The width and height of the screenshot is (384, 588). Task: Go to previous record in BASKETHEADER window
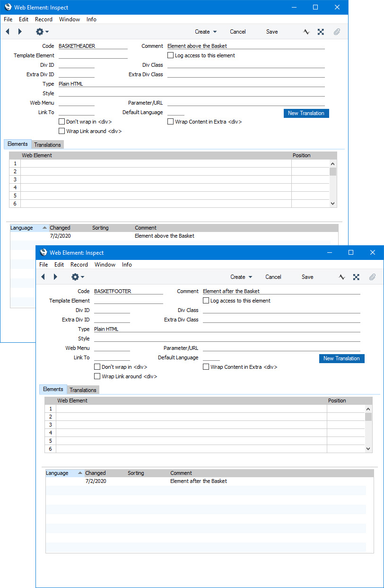(8, 32)
